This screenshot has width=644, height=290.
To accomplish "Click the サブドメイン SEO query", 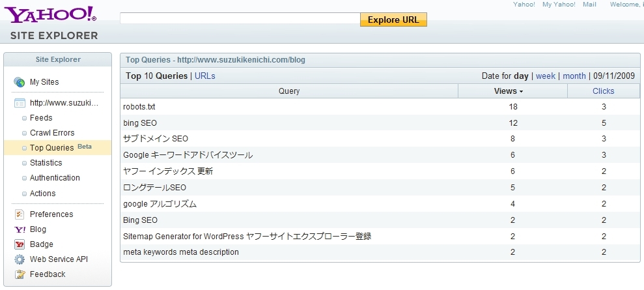I will 156,139.
